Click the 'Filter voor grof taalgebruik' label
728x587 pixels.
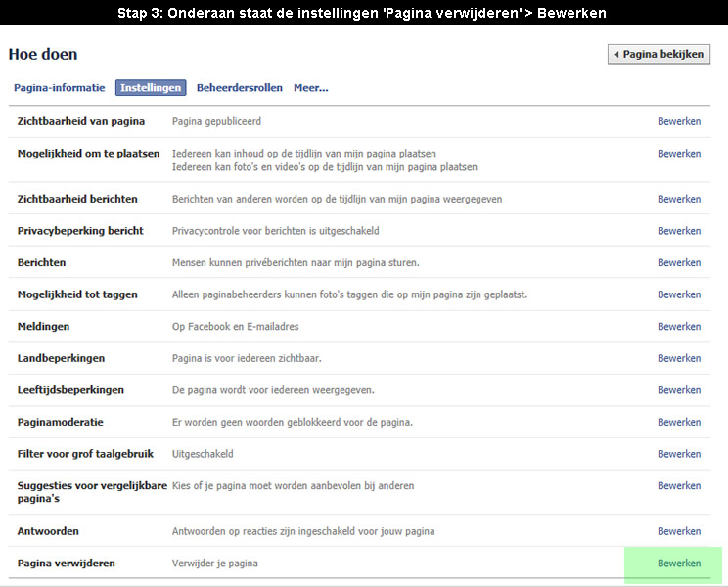point(85,454)
